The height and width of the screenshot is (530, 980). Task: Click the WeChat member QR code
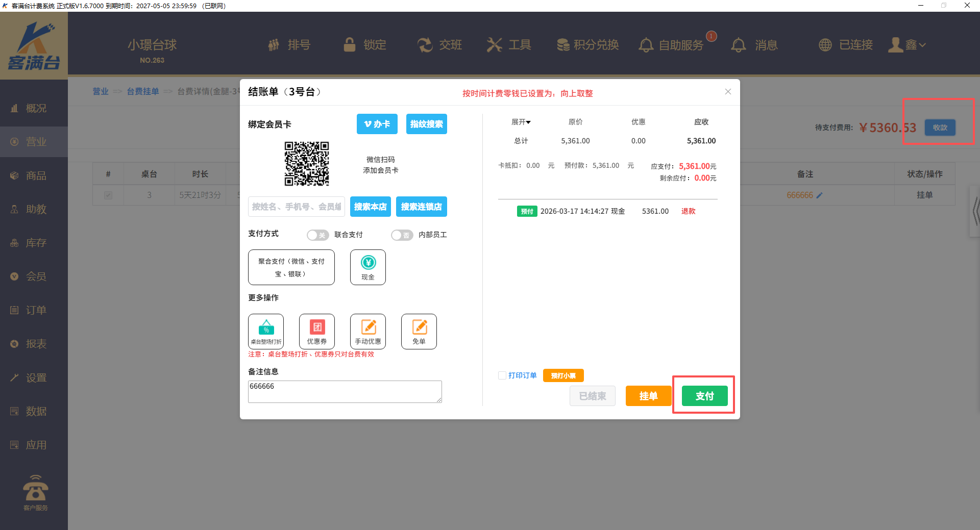point(306,164)
